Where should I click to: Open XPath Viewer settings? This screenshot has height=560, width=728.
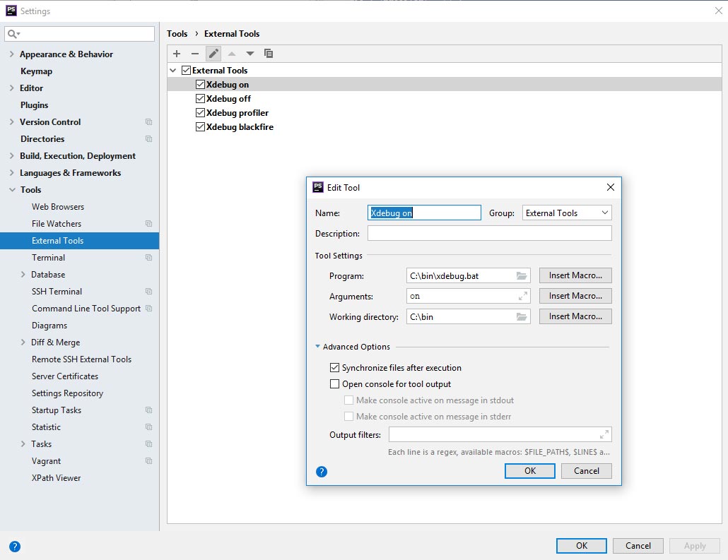56,478
